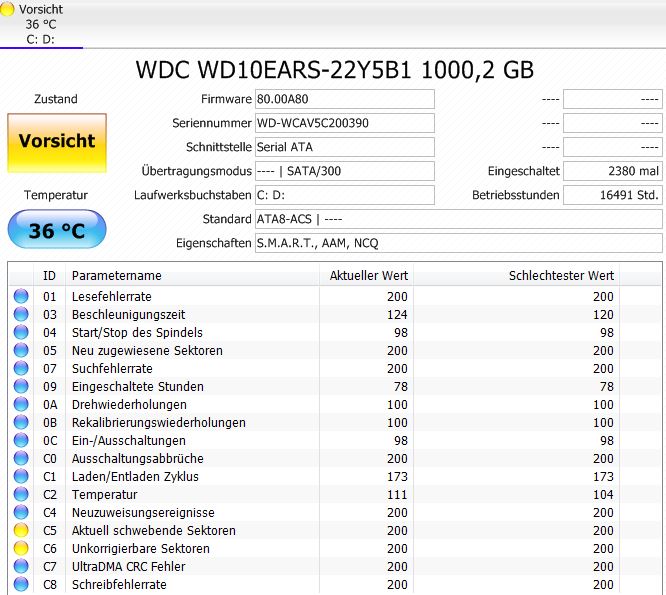Click the 36 °C temperature button
The image size is (666, 595).
(x=57, y=229)
